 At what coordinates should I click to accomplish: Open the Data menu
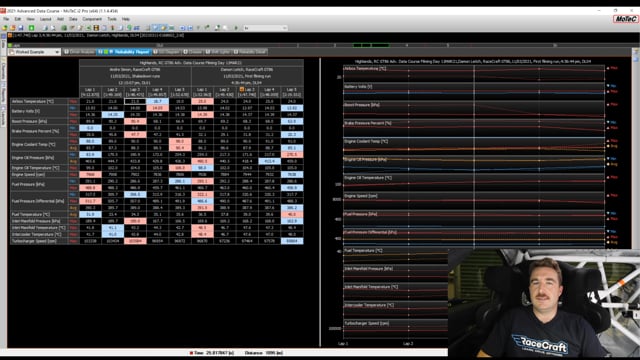(x=73, y=19)
